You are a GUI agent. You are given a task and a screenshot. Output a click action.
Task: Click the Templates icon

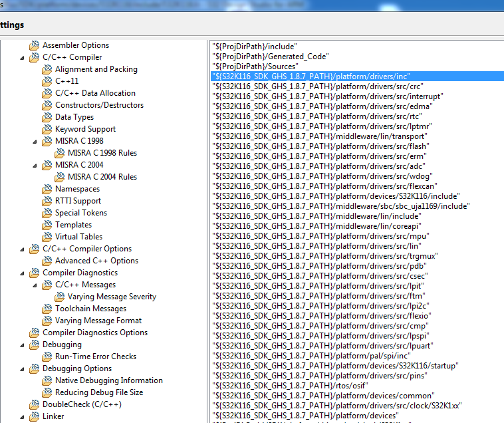(x=47, y=225)
